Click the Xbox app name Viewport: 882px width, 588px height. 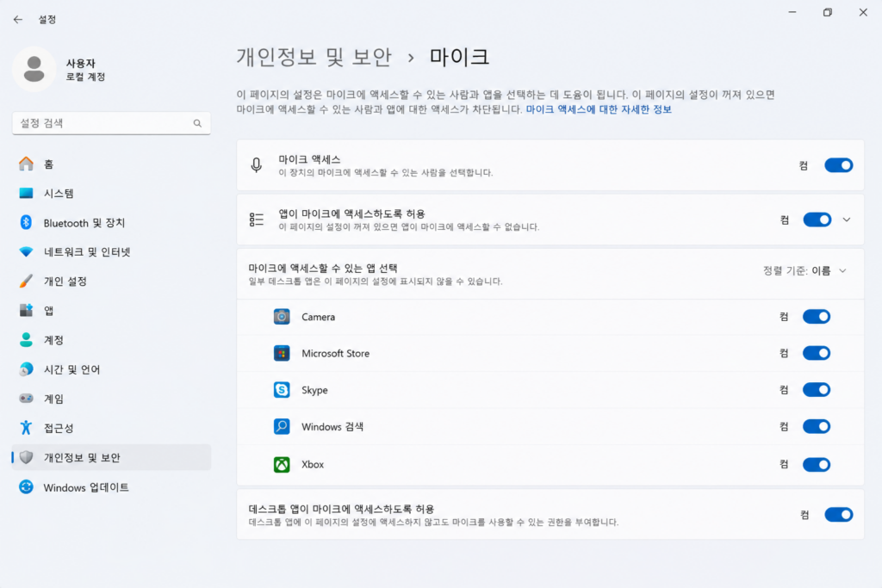[x=313, y=464]
